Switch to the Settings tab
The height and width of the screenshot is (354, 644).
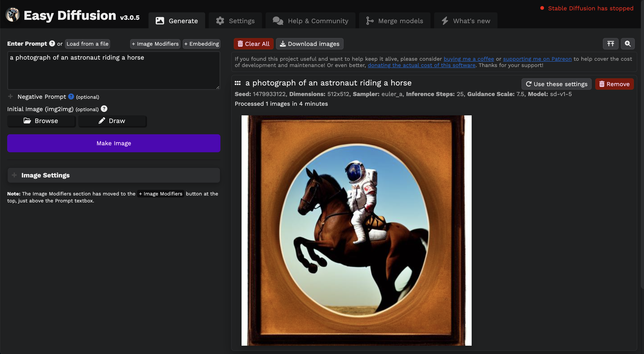tap(235, 21)
